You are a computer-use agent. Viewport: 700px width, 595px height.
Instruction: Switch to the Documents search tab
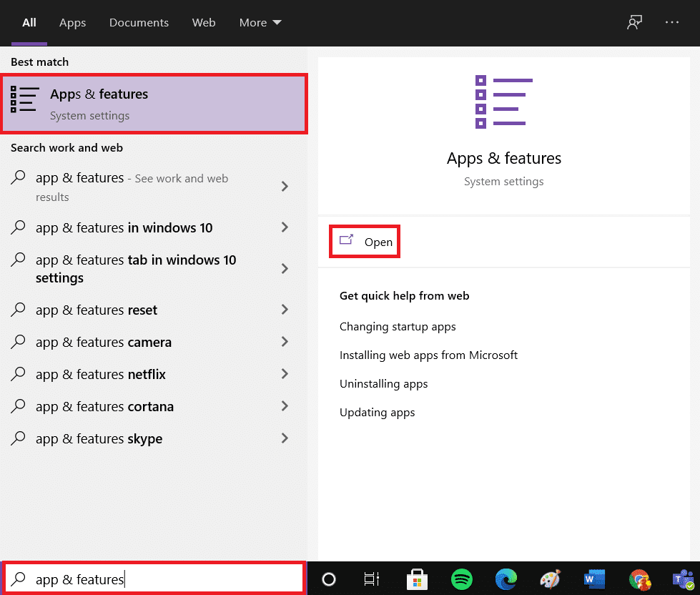139,22
